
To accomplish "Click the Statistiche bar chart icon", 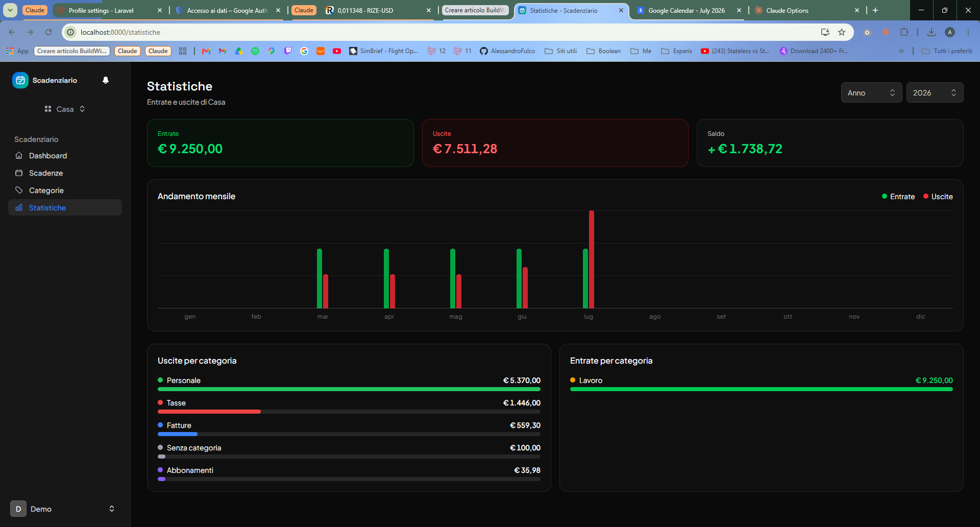I will (x=19, y=208).
